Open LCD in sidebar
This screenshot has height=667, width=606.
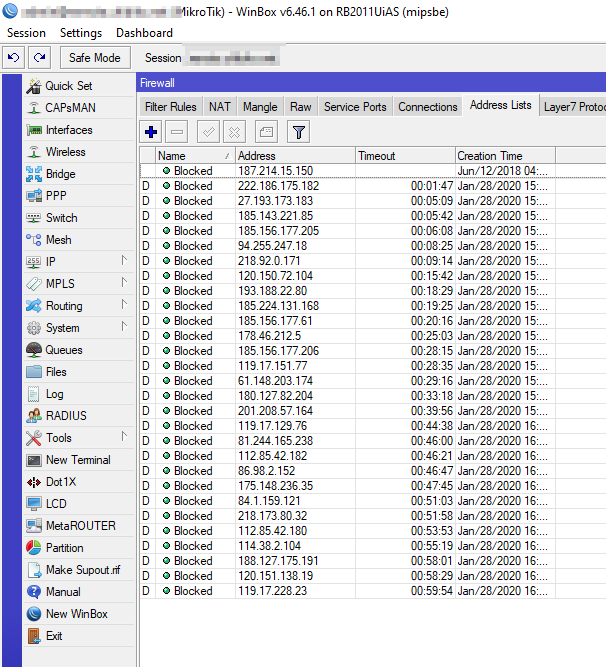click(79, 504)
